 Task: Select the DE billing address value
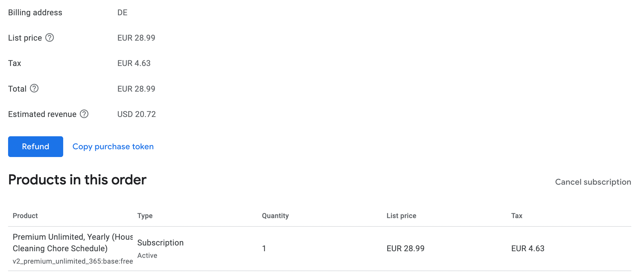122,13
